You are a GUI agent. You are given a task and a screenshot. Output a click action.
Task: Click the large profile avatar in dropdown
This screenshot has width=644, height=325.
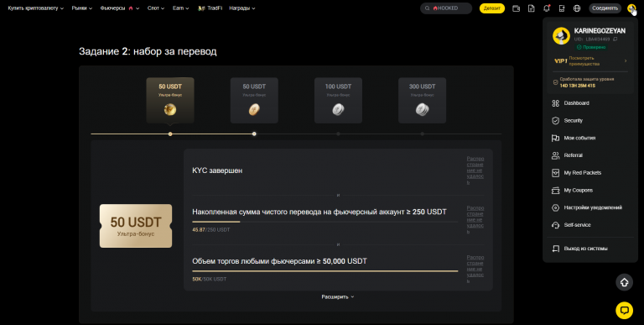(561, 36)
